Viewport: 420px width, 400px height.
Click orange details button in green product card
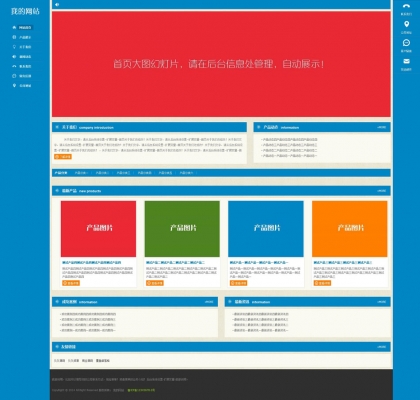point(155,283)
